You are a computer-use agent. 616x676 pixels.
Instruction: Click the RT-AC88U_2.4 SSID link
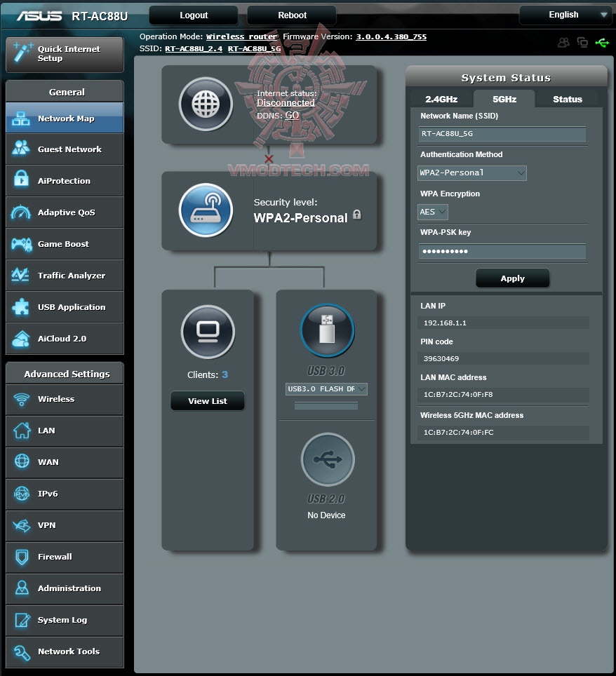(x=194, y=48)
